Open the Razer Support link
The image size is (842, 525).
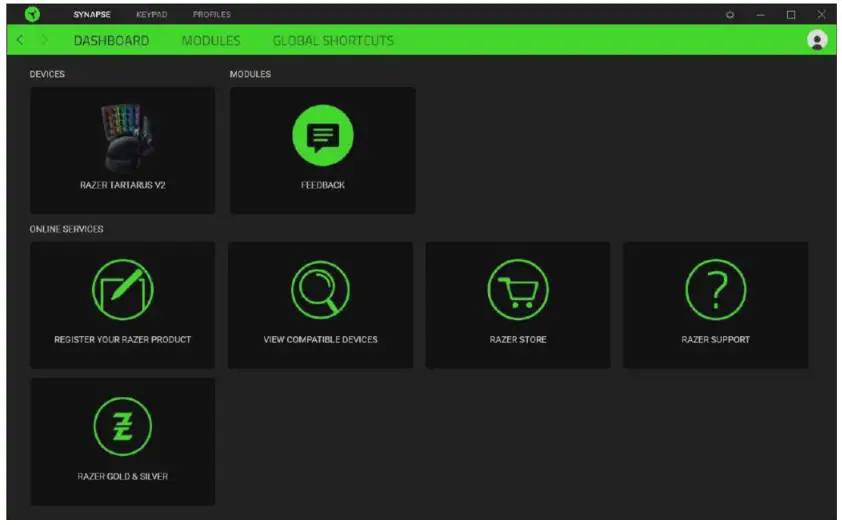(715, 340)
